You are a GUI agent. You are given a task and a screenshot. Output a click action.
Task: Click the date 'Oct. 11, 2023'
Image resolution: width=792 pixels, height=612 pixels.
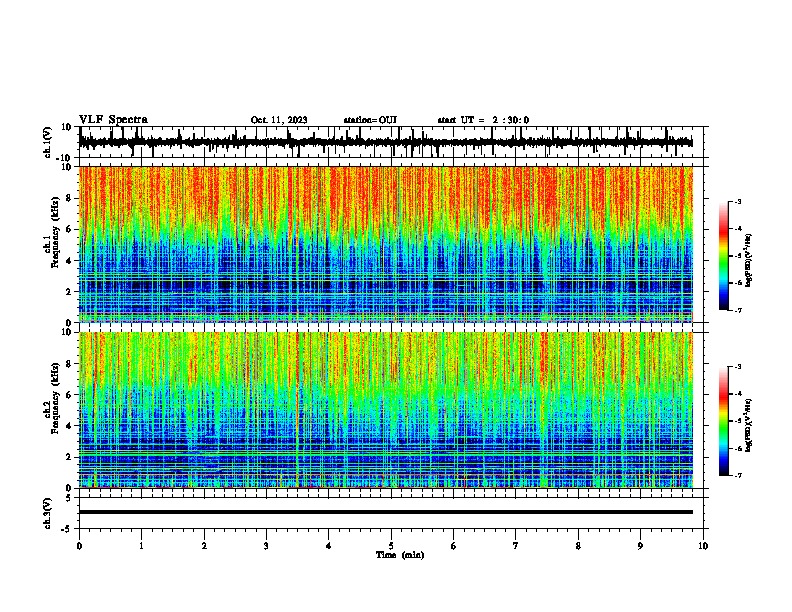[x=279, y=120]
